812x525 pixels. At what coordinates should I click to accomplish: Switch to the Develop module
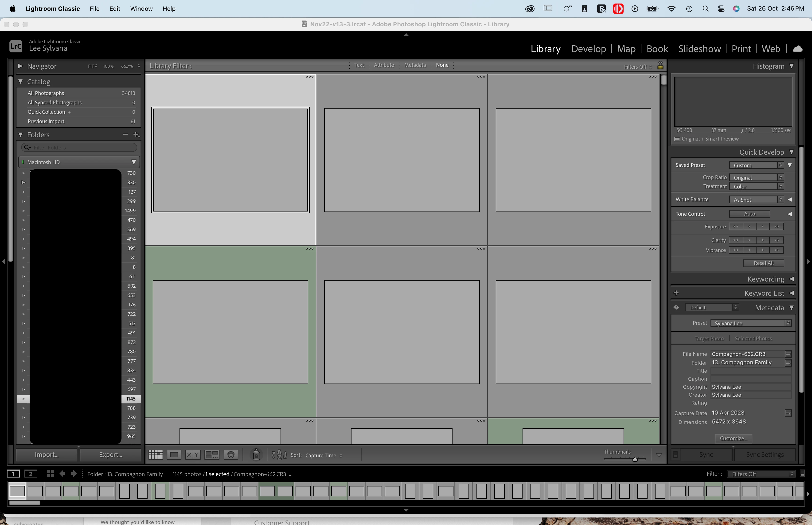[589, 49]
